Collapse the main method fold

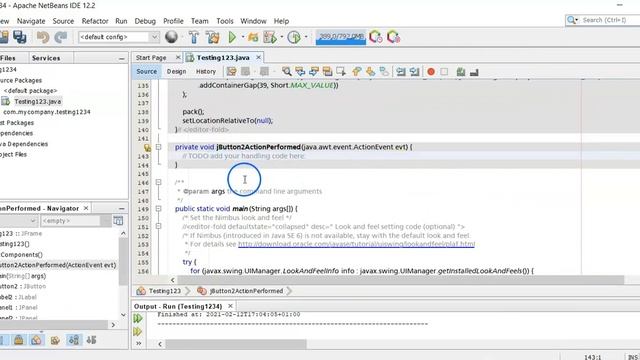[x=158, y=209]
